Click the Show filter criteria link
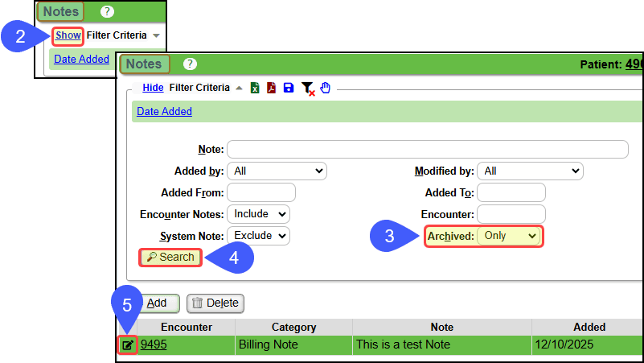The image size is (644, 363). pos(68,35)
